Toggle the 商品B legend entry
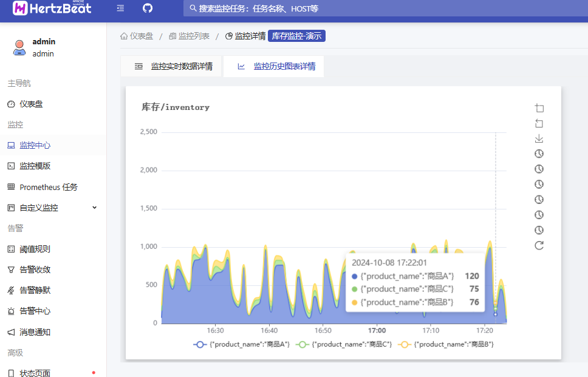Viewport: 588px width, 377px height. pos(446,344)
